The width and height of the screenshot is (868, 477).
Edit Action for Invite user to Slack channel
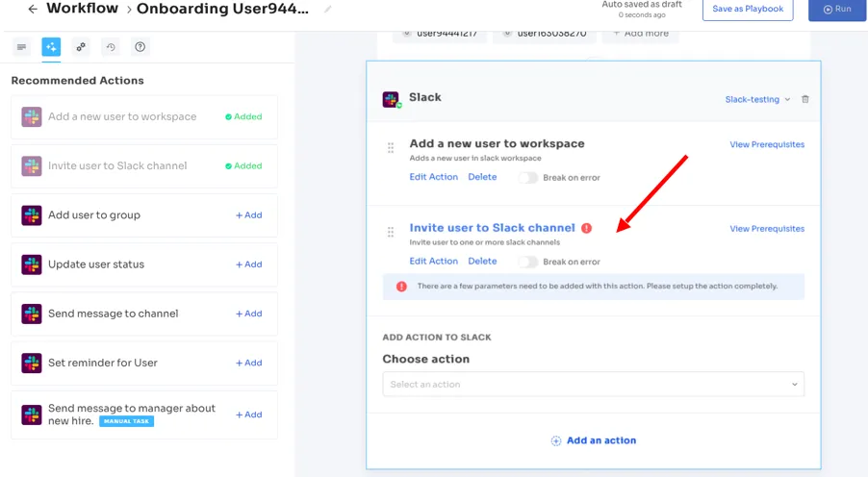coord(433,262)
